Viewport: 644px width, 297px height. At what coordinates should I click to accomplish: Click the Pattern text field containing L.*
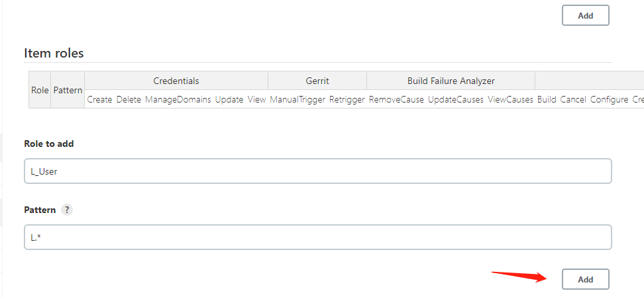click(317, 237)
